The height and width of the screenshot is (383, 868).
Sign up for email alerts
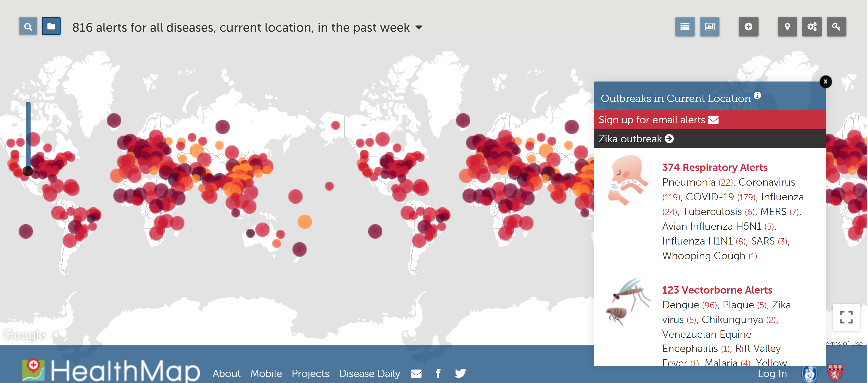click(x=658, y=120)
